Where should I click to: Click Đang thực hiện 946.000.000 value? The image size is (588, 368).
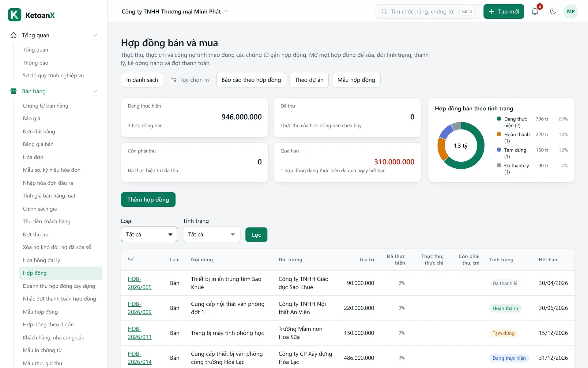point(241,117)
